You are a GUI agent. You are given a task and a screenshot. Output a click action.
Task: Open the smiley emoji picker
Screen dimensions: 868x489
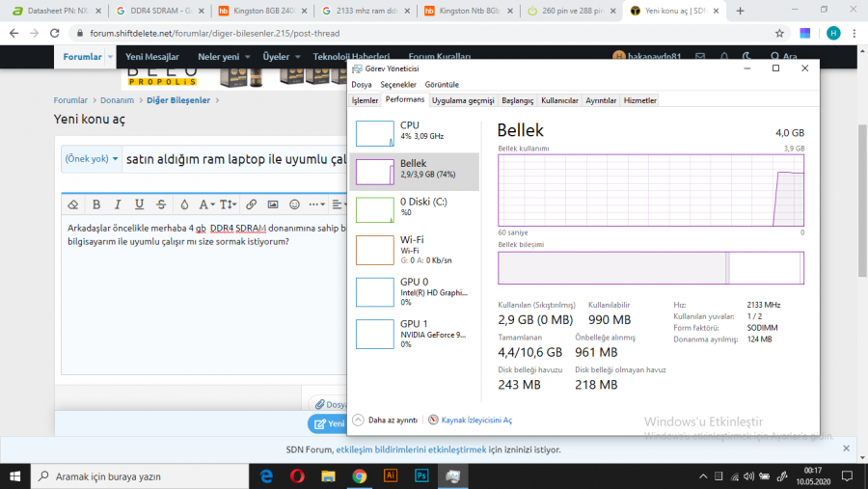pyautogui.click(x=294, y=204)
